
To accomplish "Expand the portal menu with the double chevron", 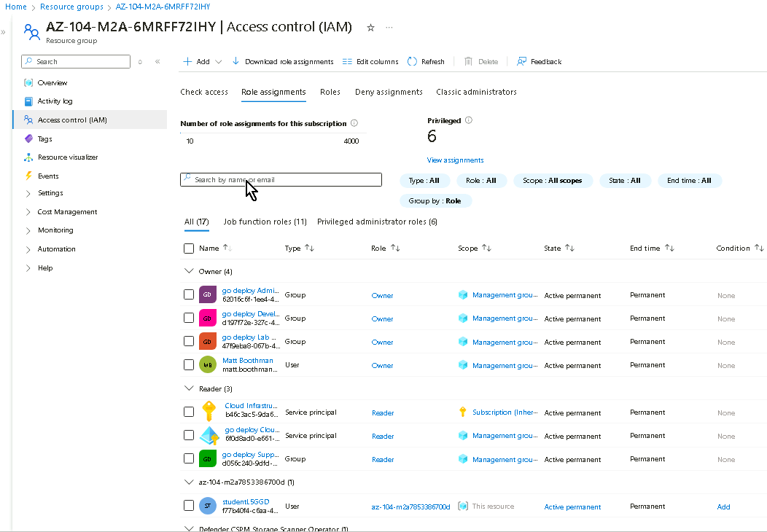I will pyautogui.click(x=4, y=32).
